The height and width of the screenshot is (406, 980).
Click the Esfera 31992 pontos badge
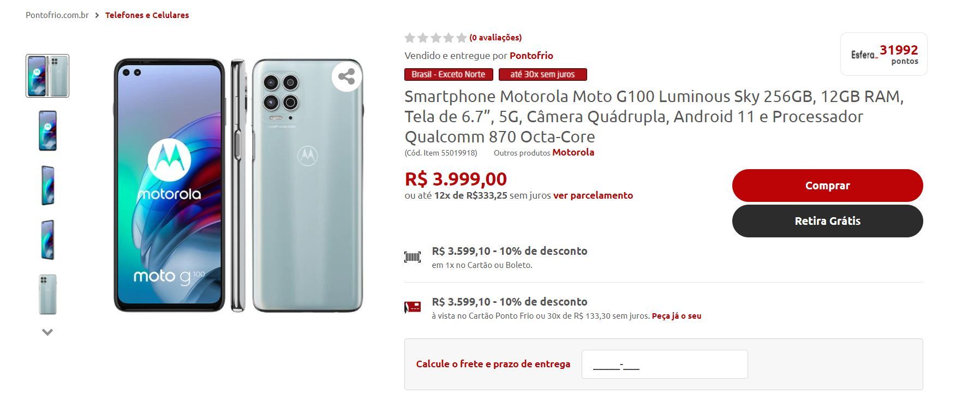[884, 54]
